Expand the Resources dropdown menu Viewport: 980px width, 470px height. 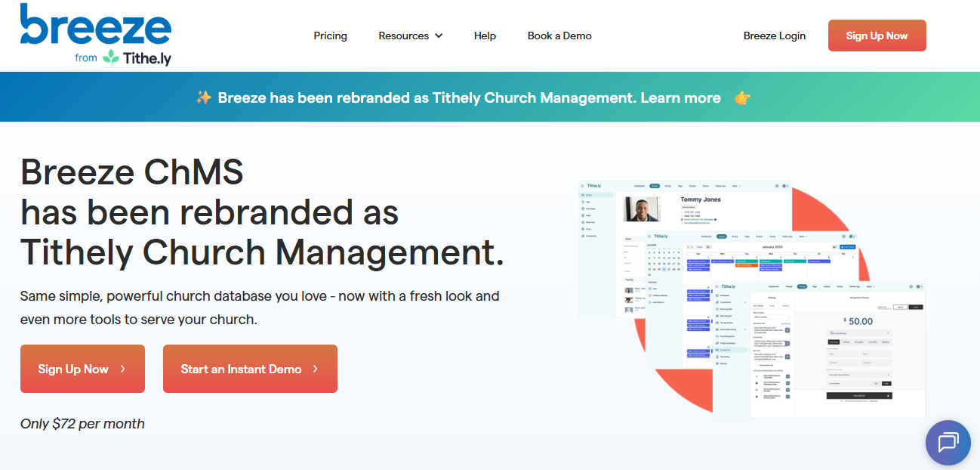(x=411, y=36)
